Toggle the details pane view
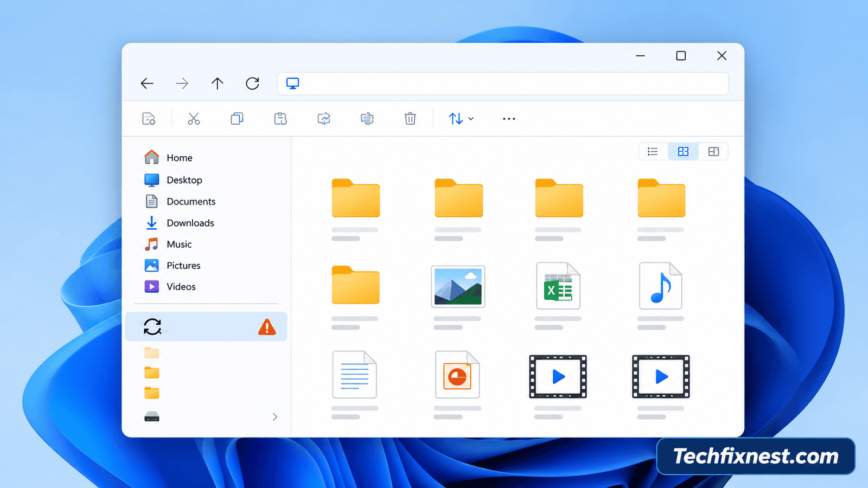 pos(713,152)
